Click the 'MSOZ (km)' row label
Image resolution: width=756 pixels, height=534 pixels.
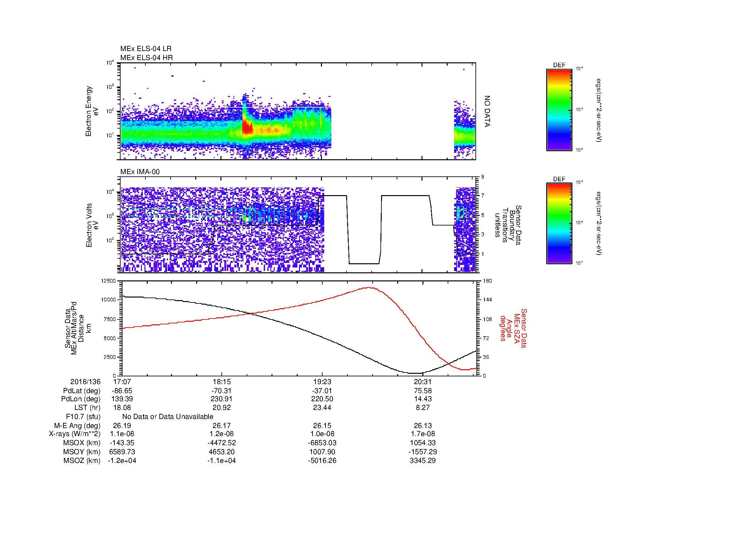(82, 461)
